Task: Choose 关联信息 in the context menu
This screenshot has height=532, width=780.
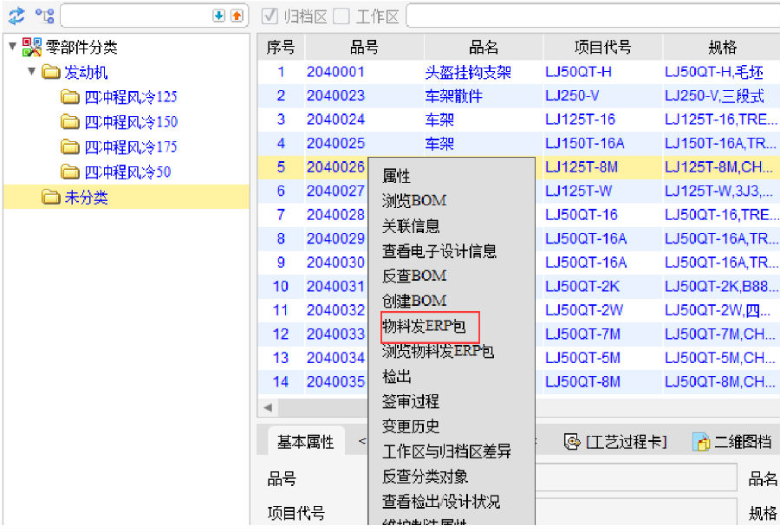Action: tap(411, 226)
